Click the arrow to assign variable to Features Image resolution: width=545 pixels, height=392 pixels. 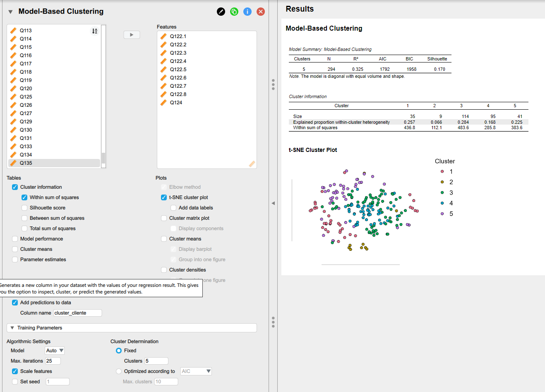(132, 35)
